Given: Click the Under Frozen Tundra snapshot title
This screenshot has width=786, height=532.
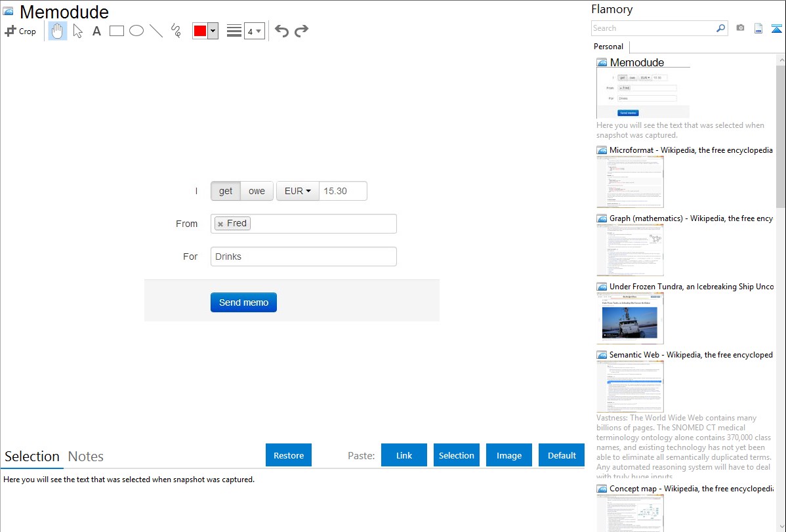Looking at the screenshot, I should [x=692, y=286].
